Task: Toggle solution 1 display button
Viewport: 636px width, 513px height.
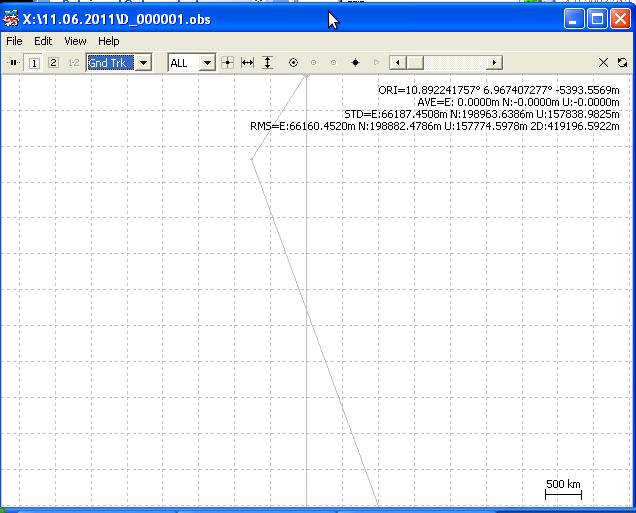Action: (x=34, y=63)
